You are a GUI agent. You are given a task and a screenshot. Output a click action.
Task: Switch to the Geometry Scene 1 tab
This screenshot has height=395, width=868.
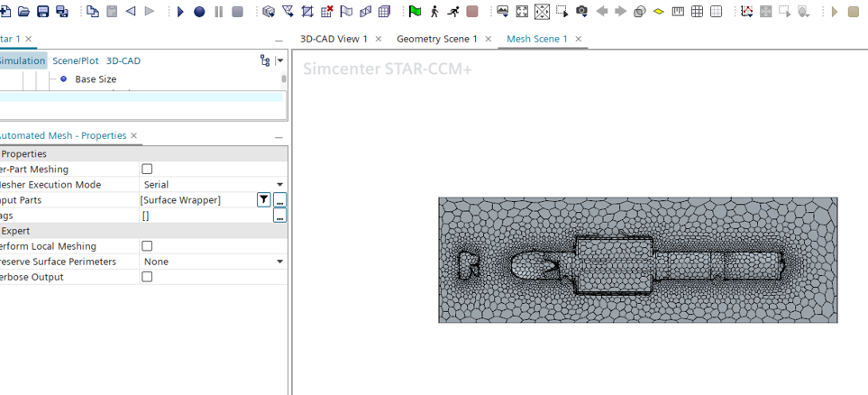click(437, 39)
